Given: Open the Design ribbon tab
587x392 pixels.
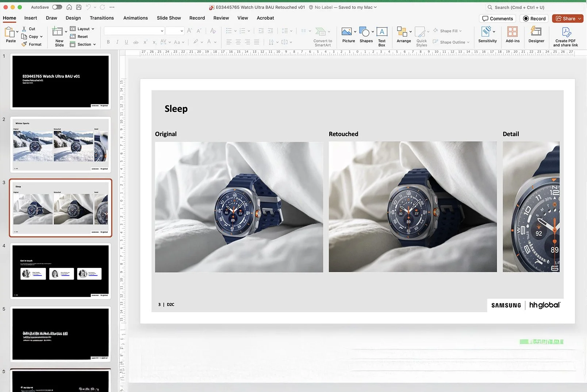Looking at the screenshot, I should [73, 18].
